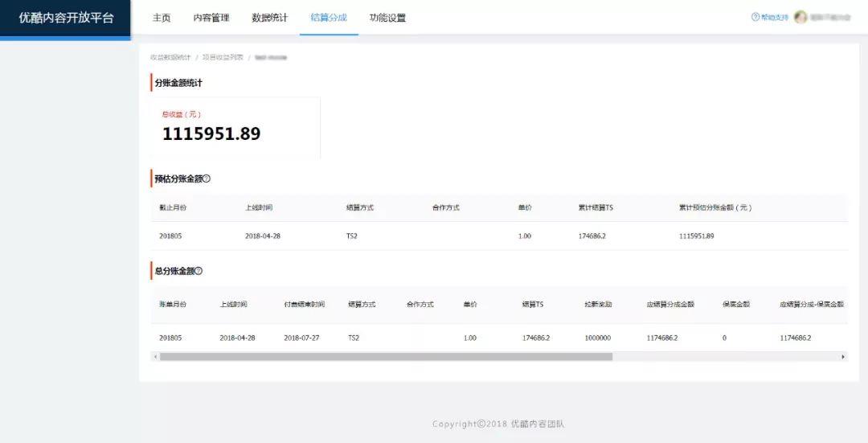Screen dimensions: 868x443
Task: Navigate to 项目收益列表 breadcrumb
Action: pos(223,57)
